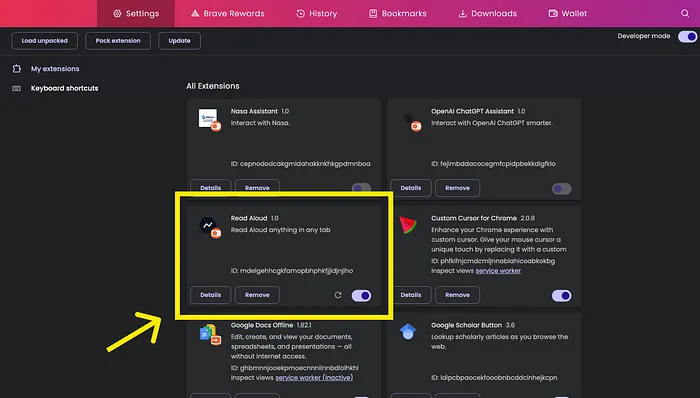Image resolution: width=700 pixels, height=398 pixels.
Task: Open Details for Read Aloud
Action: pos(211,295)
